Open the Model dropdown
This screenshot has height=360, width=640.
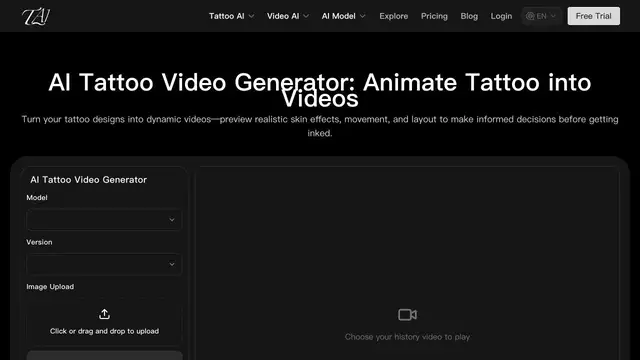[104, 220]
